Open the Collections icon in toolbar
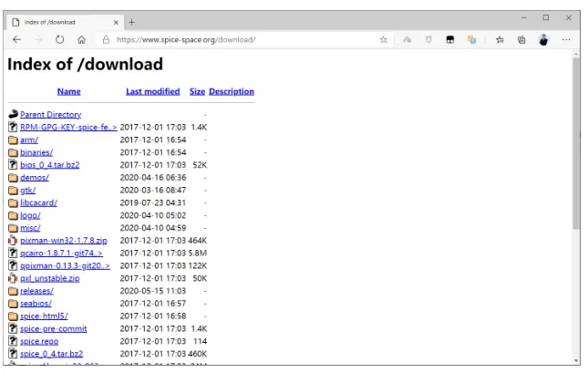The image size is (588, 373). point(521,39)
